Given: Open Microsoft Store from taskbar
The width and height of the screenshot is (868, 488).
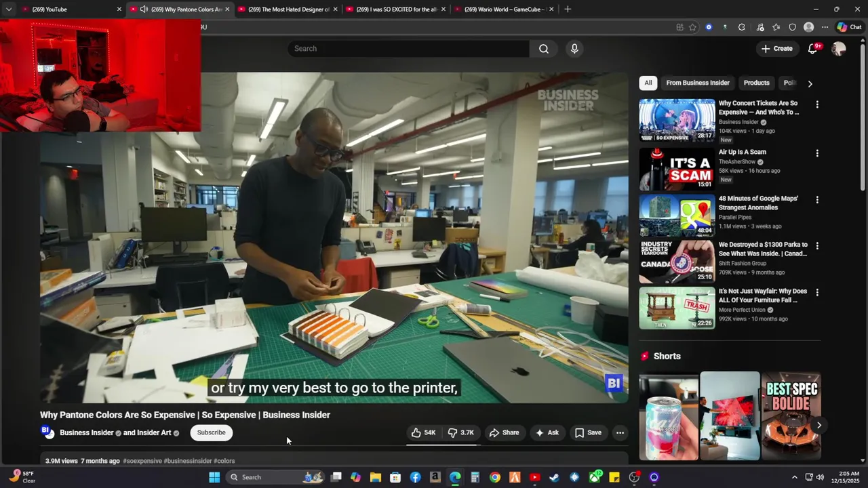Looking at the screenshot, I should click(x=395, y=477).
